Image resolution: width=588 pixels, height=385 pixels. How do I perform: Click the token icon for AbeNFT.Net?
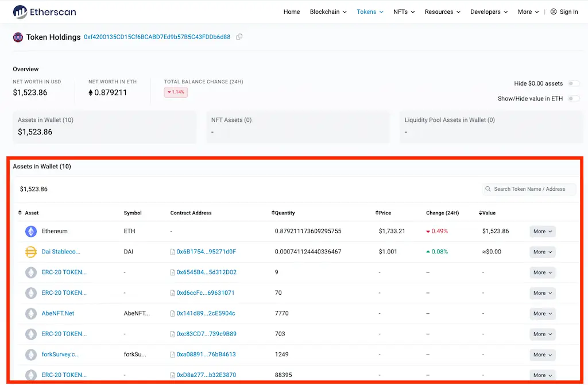click(31, 313)
